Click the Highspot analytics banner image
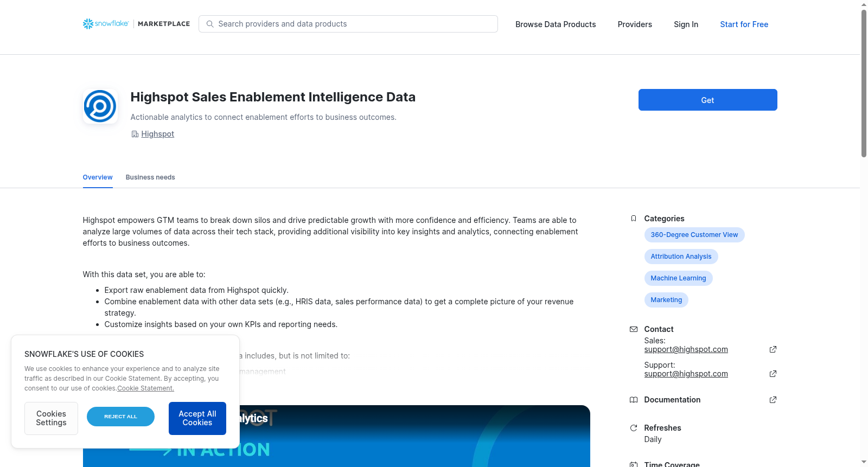Image resolution: width=868 pixels, height=467 pixels. (336, 436)
